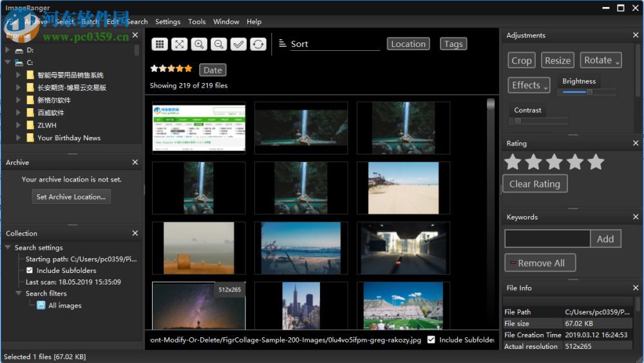Set rating to five stars
Image resolution: width=644 pixels, height=363 pixels.
pyautogui.click(x=596, y=162)
